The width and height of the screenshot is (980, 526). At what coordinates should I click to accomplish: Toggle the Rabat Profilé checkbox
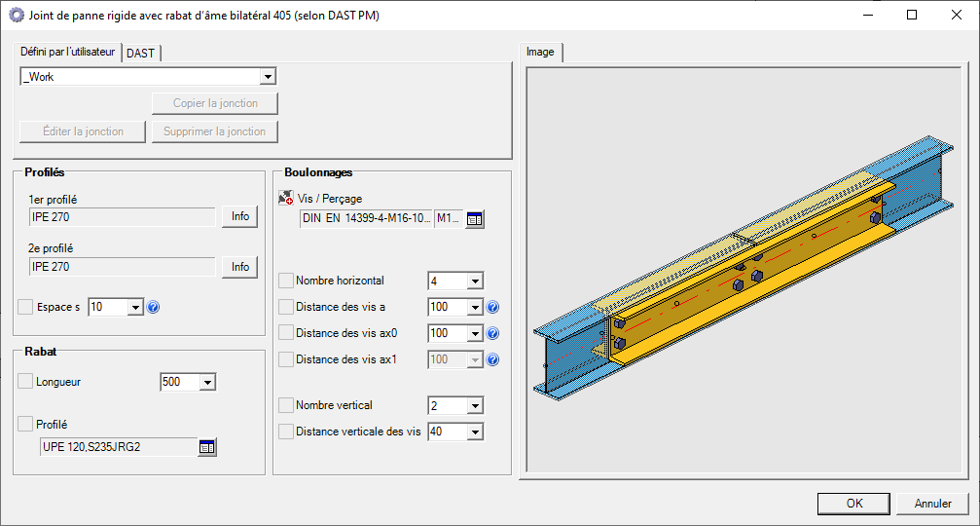(25, 424)
